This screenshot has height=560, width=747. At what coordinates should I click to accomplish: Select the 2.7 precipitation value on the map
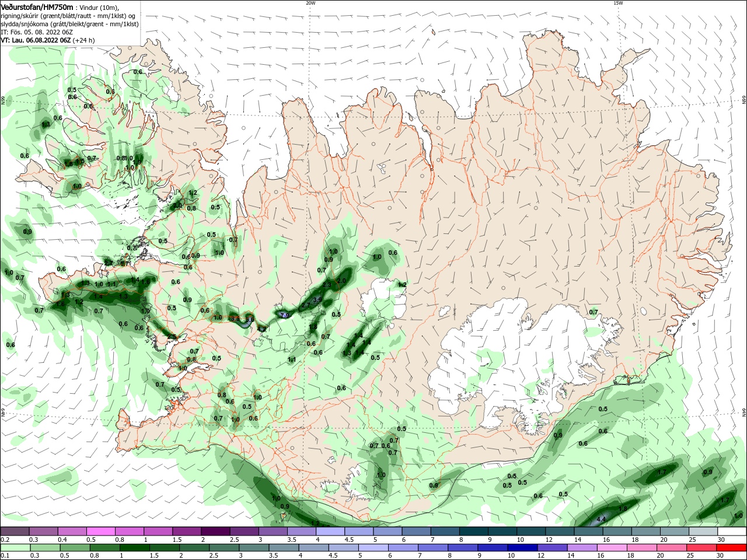pos(306,305)
